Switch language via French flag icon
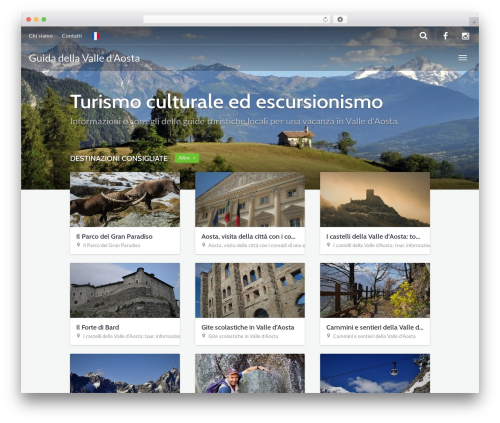 pos(96,36)
